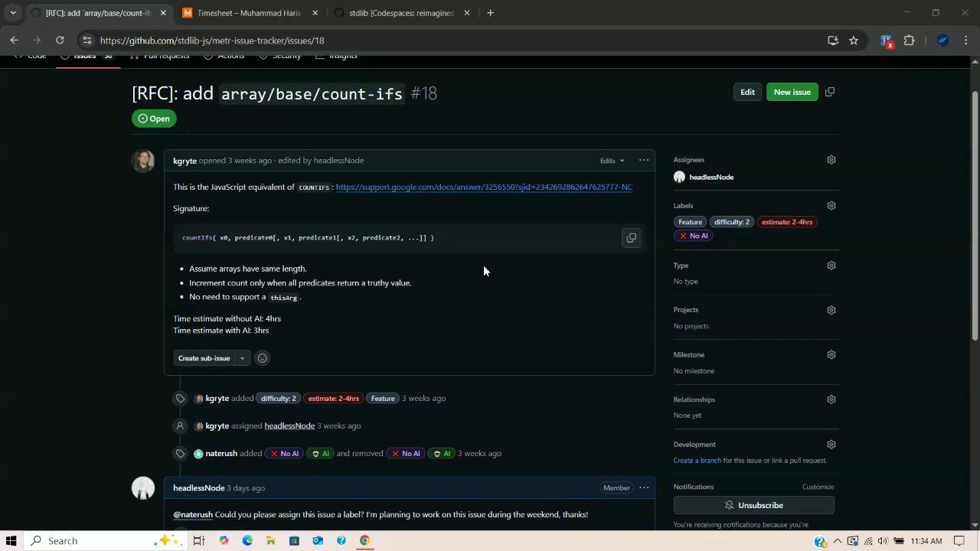
Task: Open the Assignees gear settings
Action: 831,160
